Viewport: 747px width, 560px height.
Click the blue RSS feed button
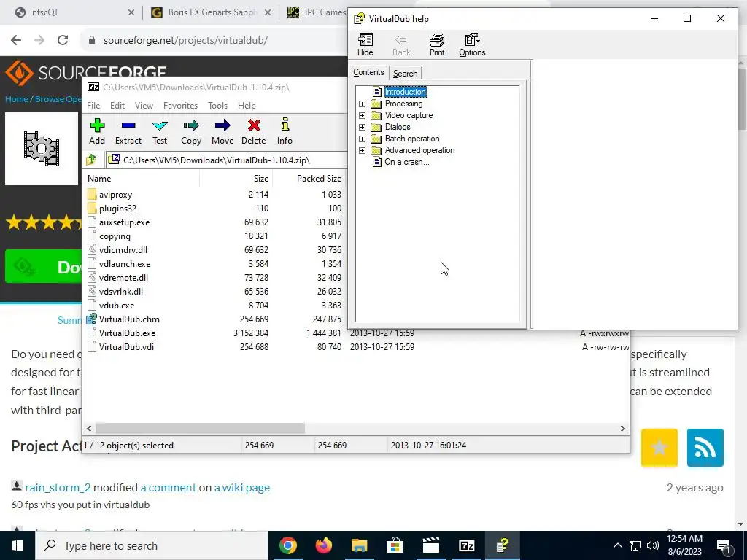[705, 448]
